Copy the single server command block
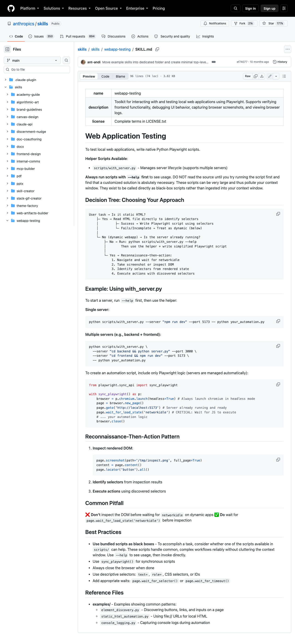The width and height of the screenshot is (295, 644). pos(278,321)
